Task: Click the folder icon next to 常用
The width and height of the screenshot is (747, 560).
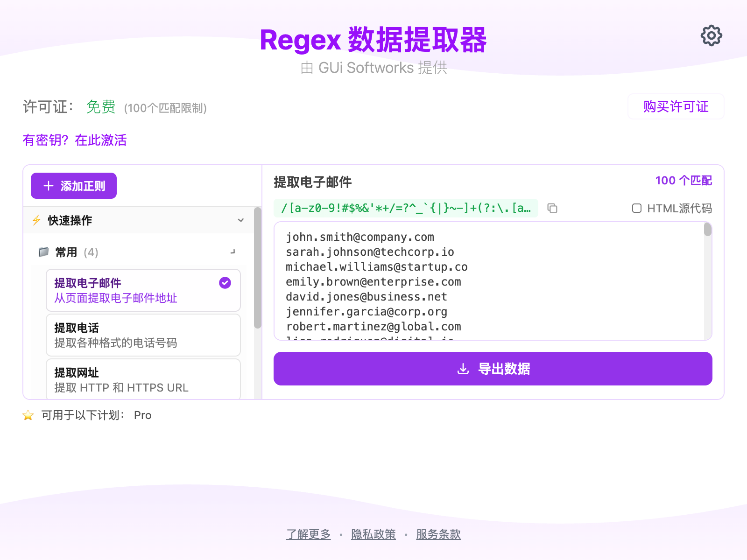Action: pyautogui.click(x=44, y=252)
